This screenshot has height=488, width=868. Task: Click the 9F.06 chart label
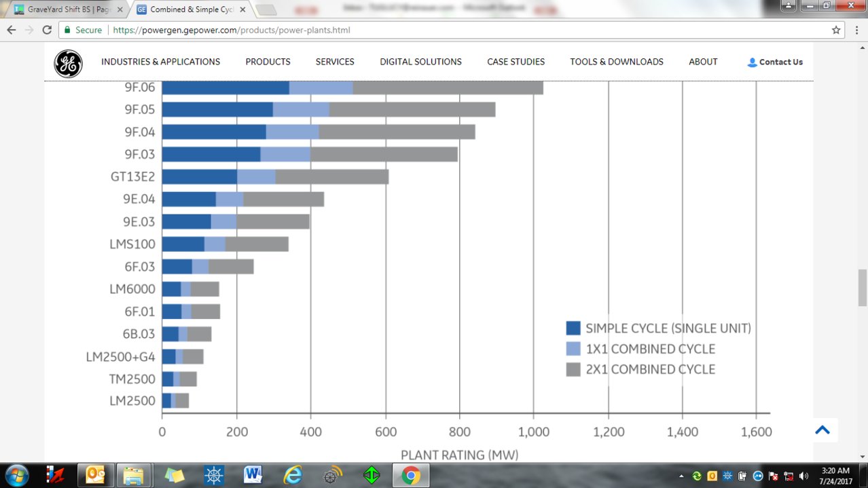click(140, 88)
